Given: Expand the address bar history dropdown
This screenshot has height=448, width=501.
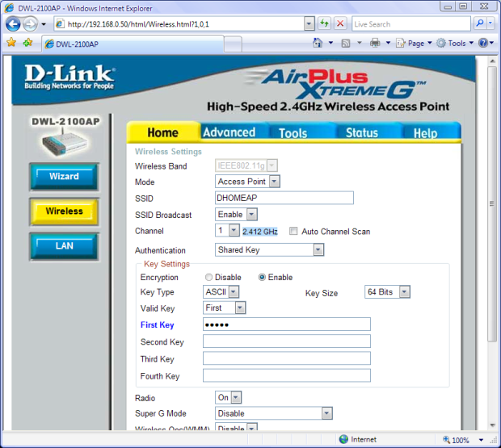Looking at the screenshot, I should [x=309, y=24].
